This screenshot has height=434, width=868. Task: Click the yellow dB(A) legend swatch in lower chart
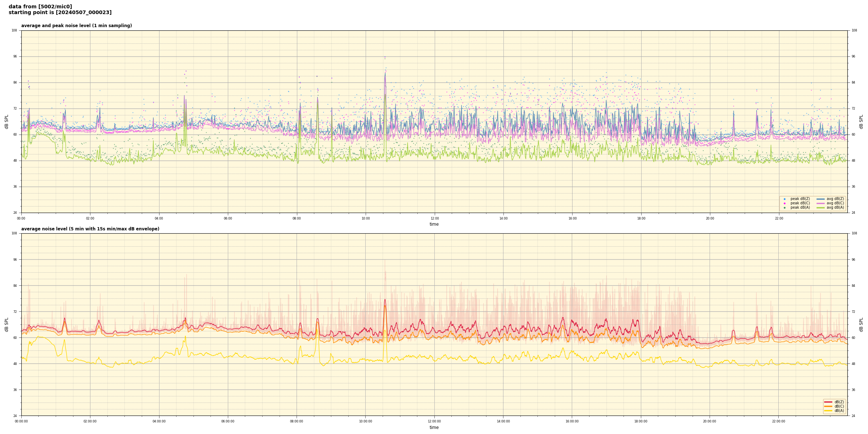coord(828,410)
